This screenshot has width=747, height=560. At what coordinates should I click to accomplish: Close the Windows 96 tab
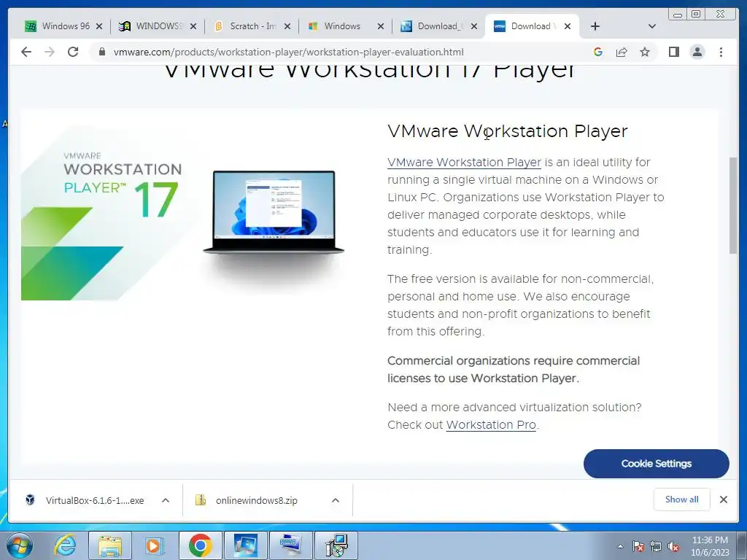coord(99,26)
